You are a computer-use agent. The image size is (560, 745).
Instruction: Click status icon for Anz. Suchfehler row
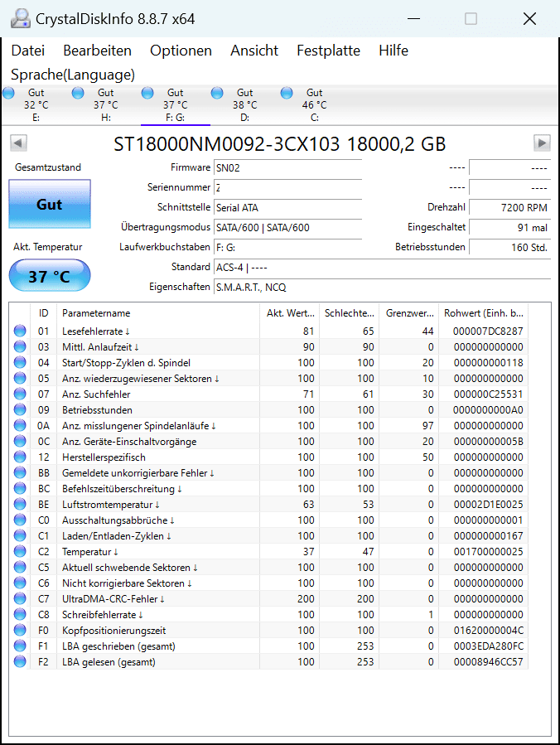[20, 394]
